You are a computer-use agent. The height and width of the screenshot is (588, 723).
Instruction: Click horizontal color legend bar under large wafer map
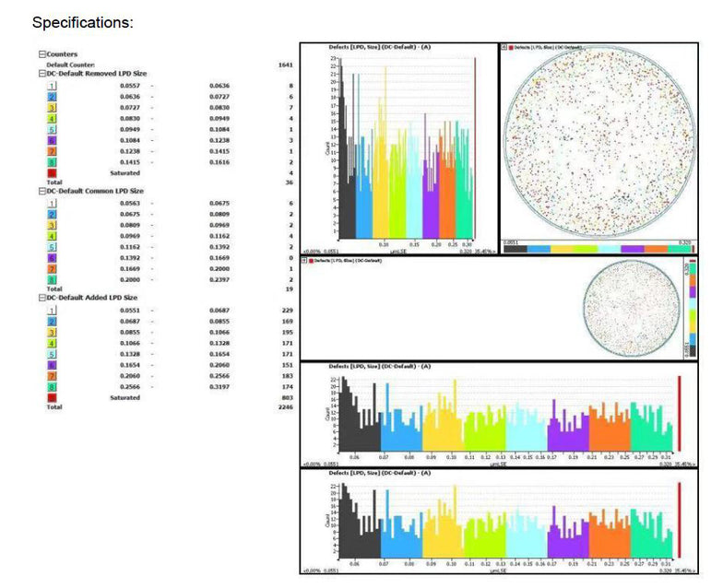599,249
